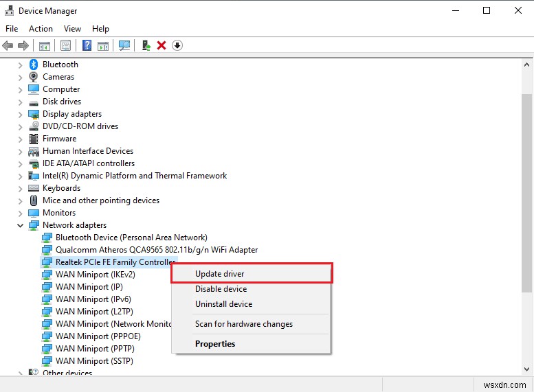Click the Mice and other pointing devices icon

pos(34,200)
